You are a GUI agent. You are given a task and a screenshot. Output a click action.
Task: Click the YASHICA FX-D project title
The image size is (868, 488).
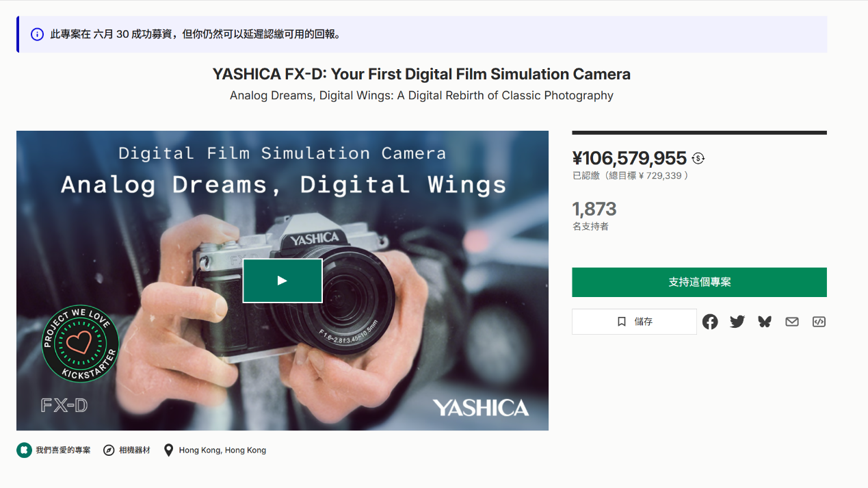pyautogui.click(x=421, y=74)
